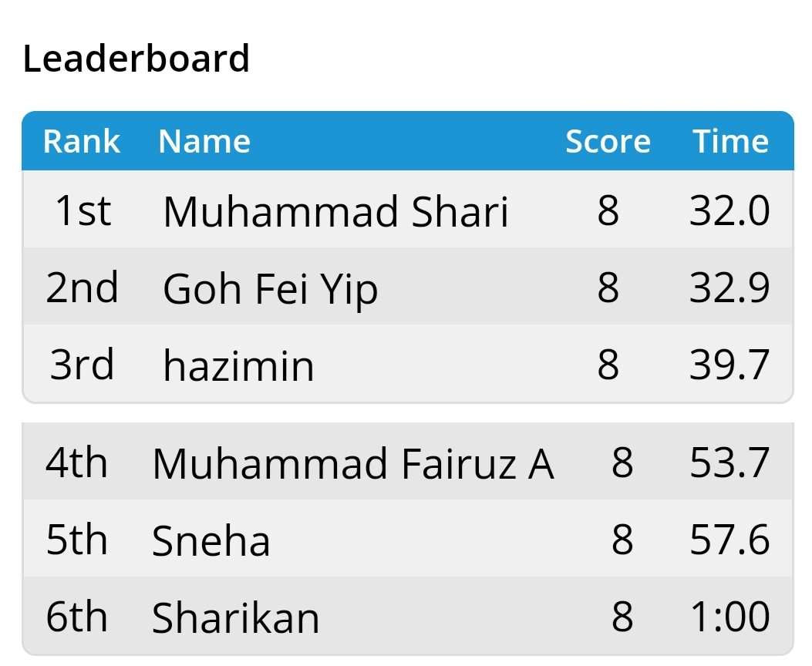Click the 1st rank cell
The width and height of the screenshot is (812, 666).
83,210
